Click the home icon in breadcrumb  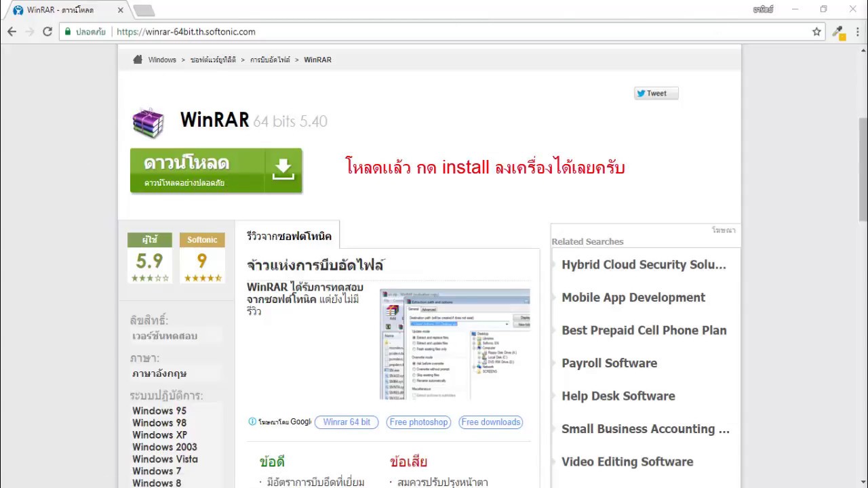click(x=137, y=60)
